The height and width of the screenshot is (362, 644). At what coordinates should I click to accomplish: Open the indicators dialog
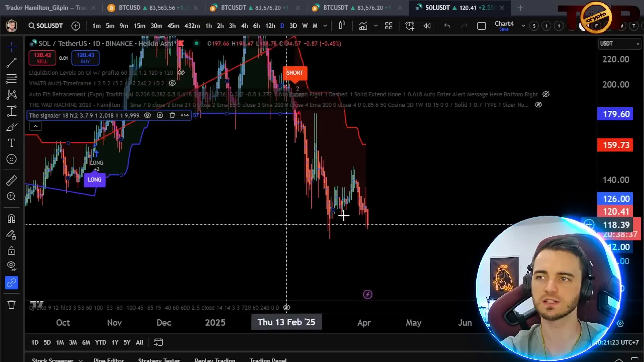point(363,26)
